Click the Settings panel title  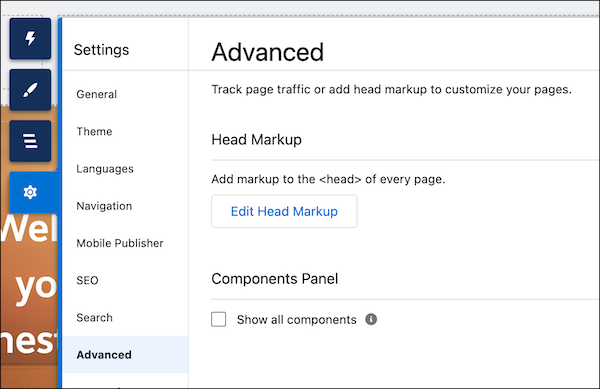[101, 50]
